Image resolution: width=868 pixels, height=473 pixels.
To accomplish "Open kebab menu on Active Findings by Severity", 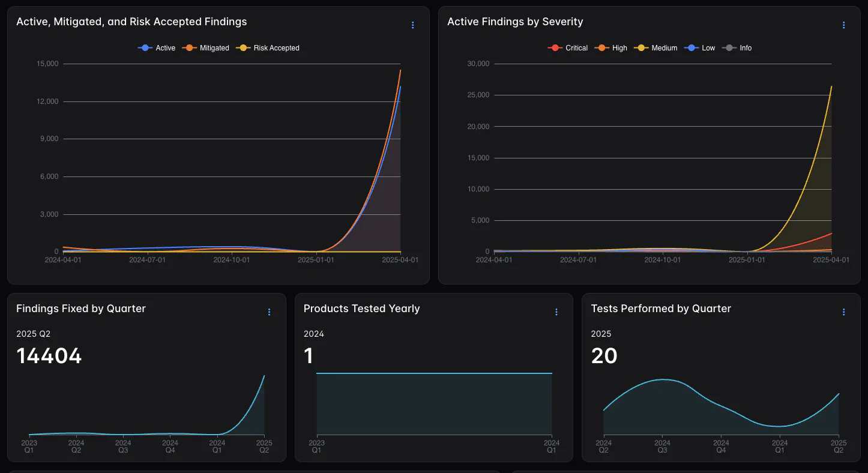I will click(x=843, y=25).
